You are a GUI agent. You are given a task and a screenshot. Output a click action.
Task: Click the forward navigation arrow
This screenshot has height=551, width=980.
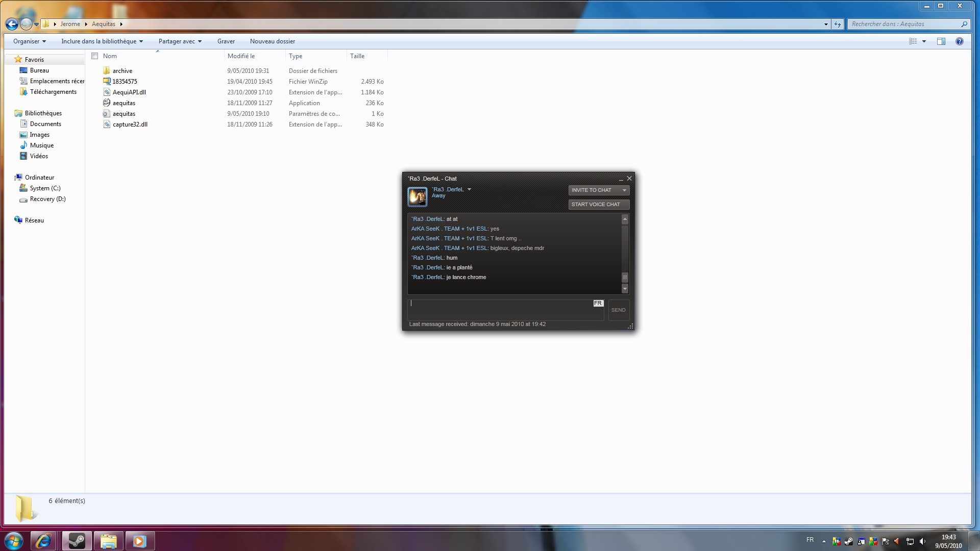[26, 24]
